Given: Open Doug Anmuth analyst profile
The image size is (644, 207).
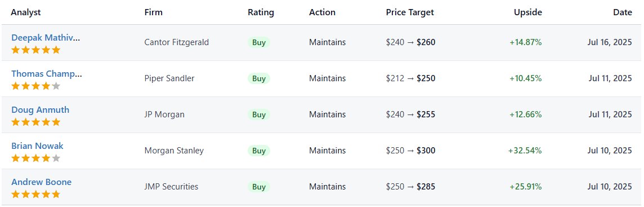Looking at the screenshot, I should [x=41, y=110].
